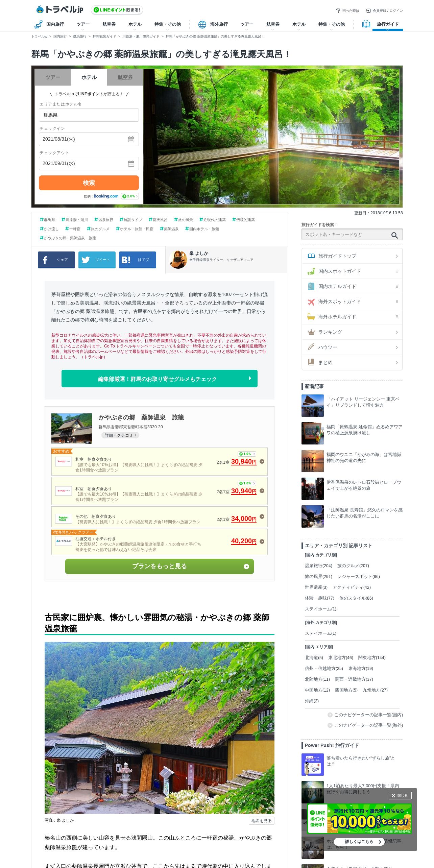Viewport: 434px width, 868px height.
Task: Open the check-in calendar icon
Action: pyautogui.click(x=131, y=139)
